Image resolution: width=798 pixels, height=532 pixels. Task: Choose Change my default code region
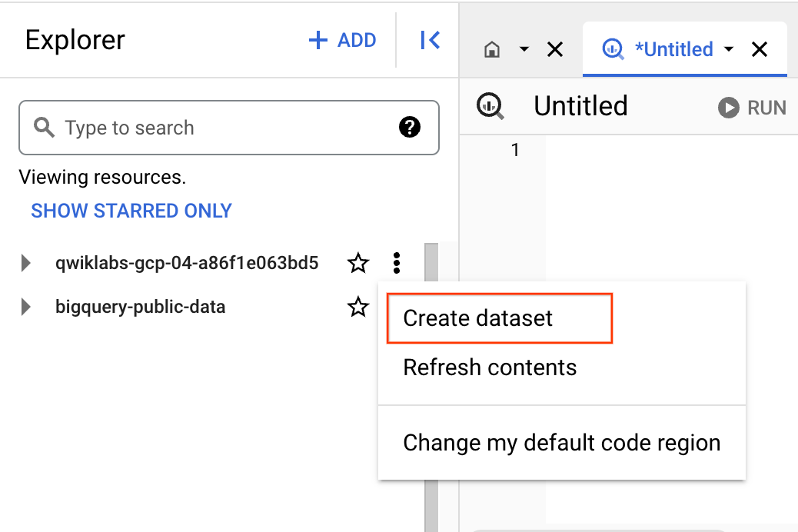[x=561, y=443]
